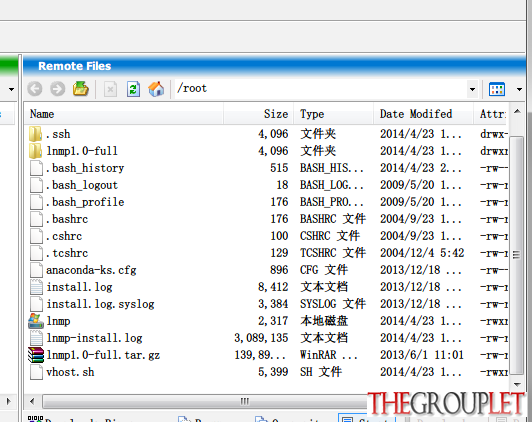Sort files by the Size column
The height and width of the screenshot is (422, 532).
pyautogui.click(x=259, y=114)
